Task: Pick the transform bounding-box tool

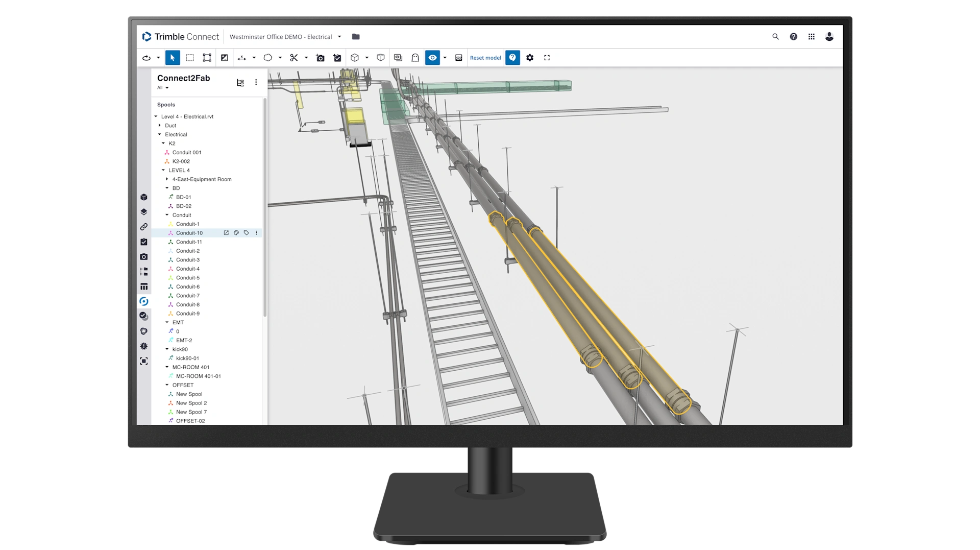Action: coord(207,58)
